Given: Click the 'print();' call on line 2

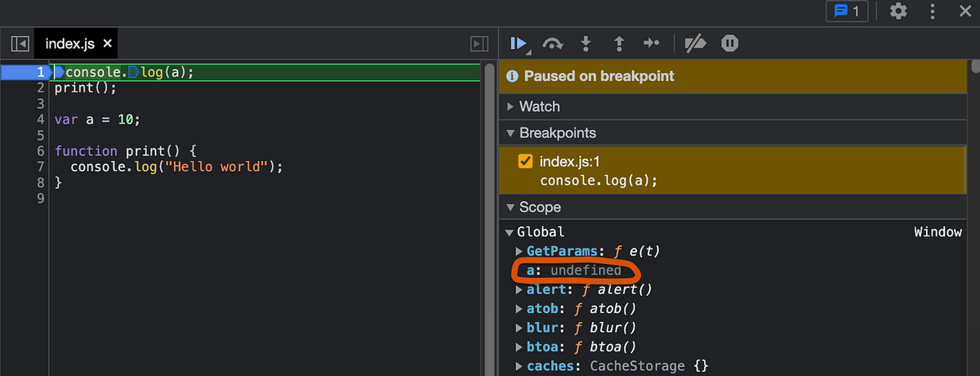Looking at the screenshot, I should (86, 87).
